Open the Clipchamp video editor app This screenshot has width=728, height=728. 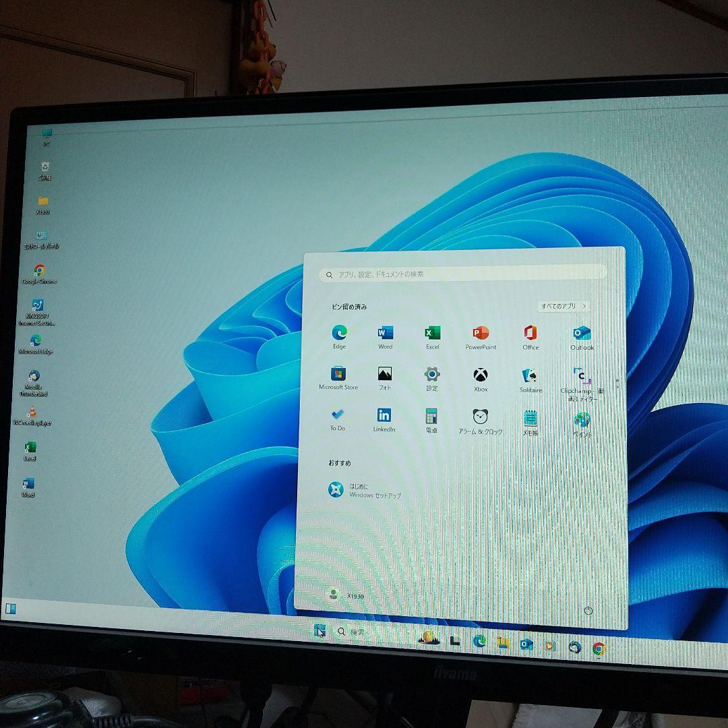582,384
